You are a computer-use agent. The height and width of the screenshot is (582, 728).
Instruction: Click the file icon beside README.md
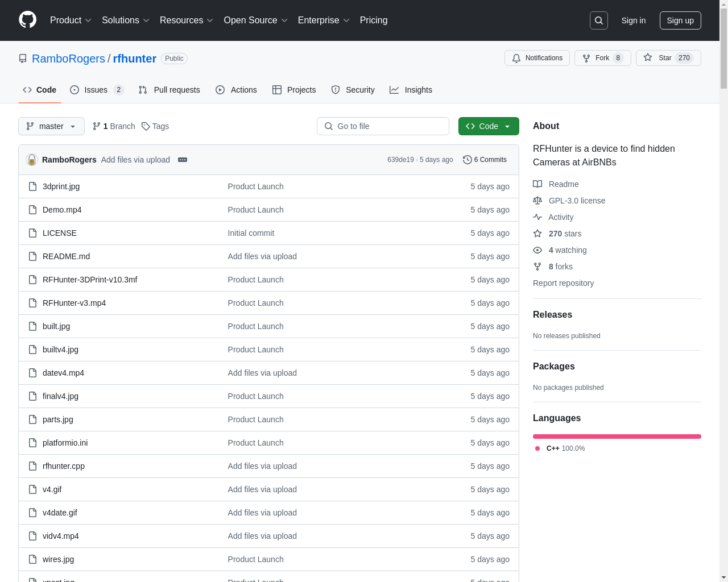32,256
